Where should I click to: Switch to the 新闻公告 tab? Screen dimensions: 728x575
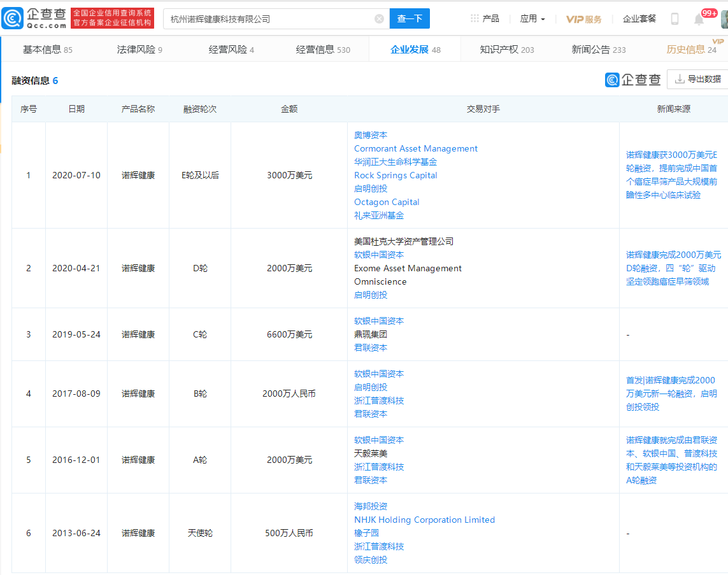click(599, 50)
